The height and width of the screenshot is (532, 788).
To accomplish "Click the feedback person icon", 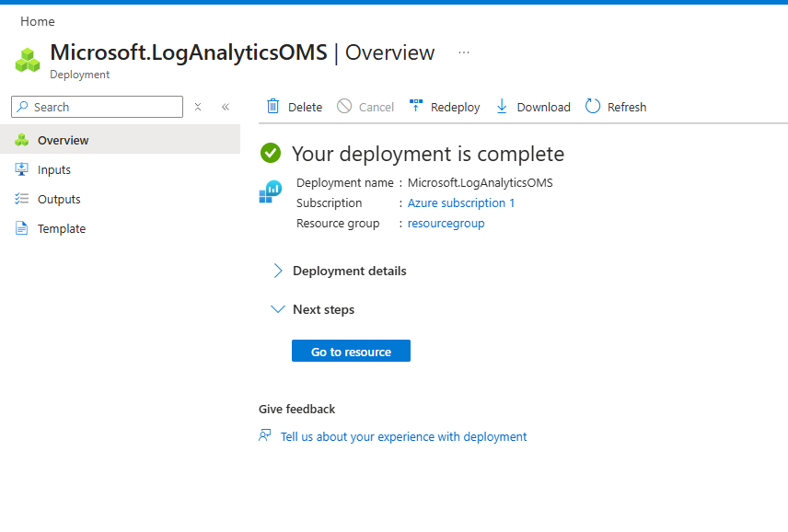I will pyautogui.click(x=265, y=435).
